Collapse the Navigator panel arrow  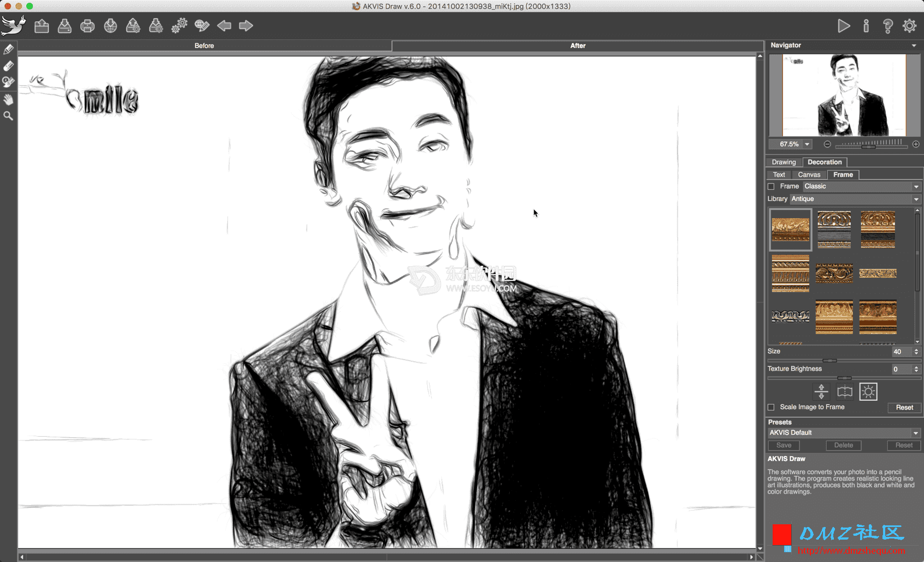(914, 45)
